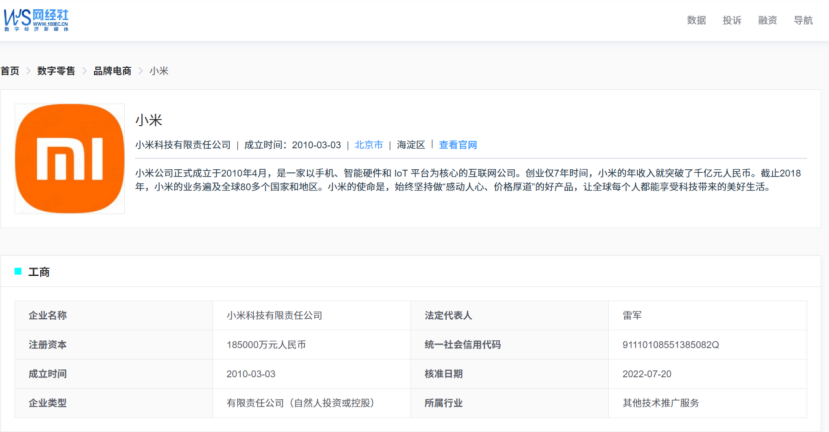
Task: Click the credit code 91110108551385082Q
Action: coord(670,345)
